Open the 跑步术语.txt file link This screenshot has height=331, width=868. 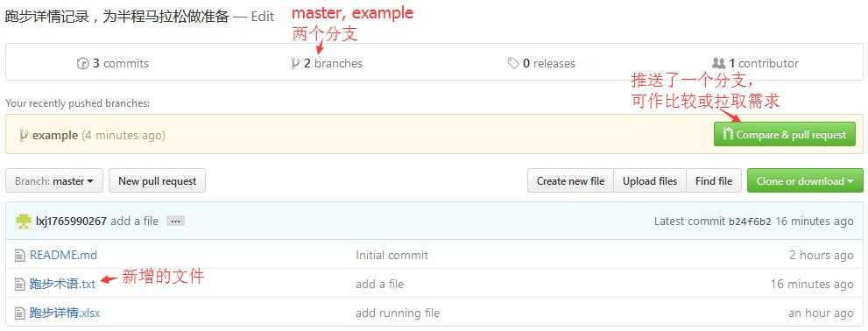pos(62,284)
